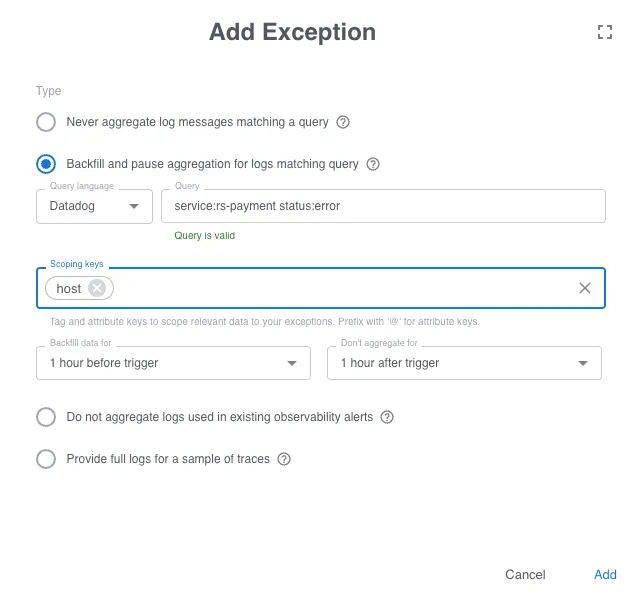644x594 pixels.
Task: Select Never aggregate log messages radio
Action: click(x=46, y=122)
